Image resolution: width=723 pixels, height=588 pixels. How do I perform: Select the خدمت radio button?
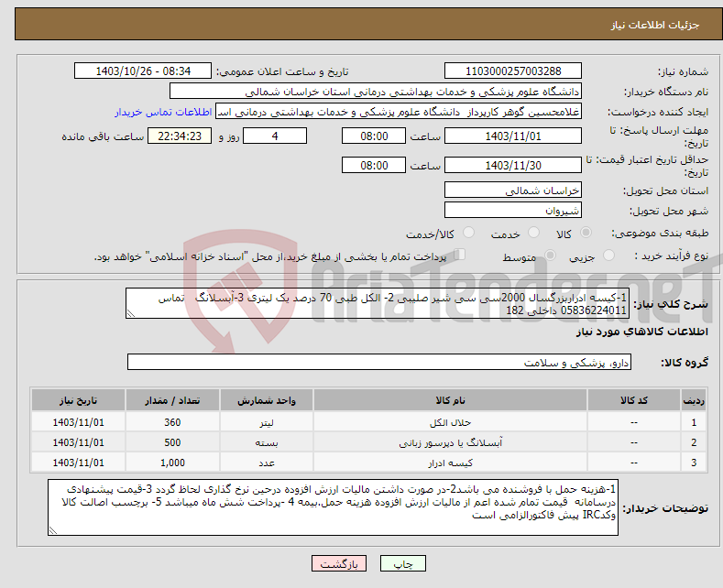point(533,233)
